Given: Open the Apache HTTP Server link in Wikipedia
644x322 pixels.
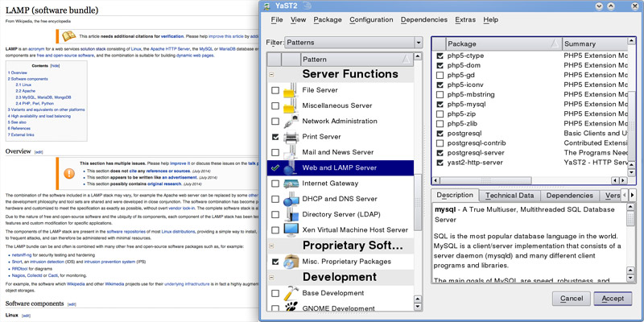Looking at the screenshot, I should [170, 48].
